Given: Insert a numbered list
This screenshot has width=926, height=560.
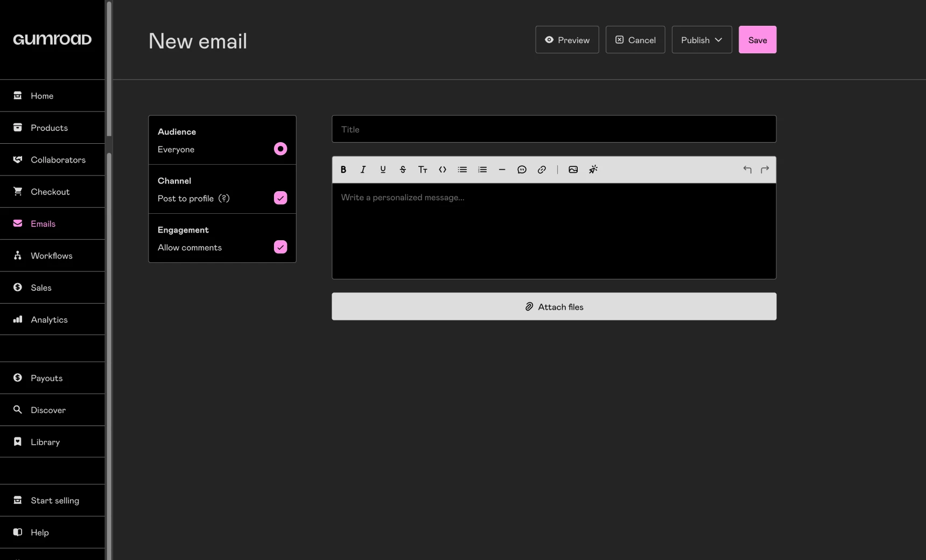Looking at the screenshot, I should 482,170.
